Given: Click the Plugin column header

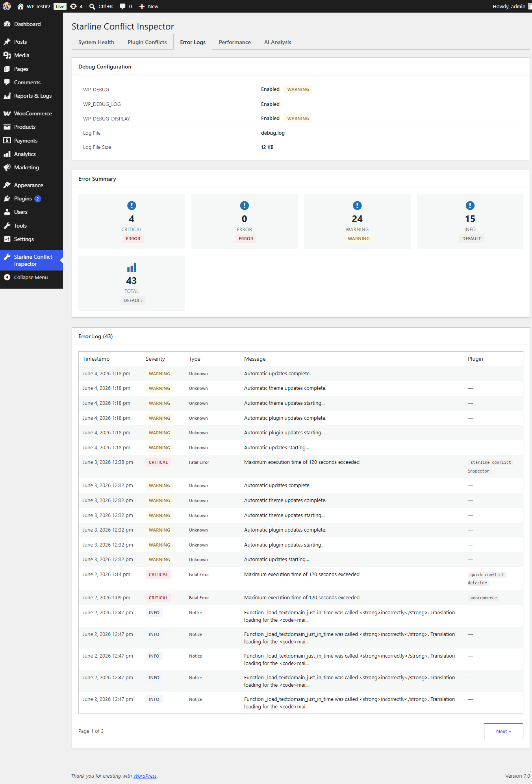Looking at the screenshot, I should 475,359.
